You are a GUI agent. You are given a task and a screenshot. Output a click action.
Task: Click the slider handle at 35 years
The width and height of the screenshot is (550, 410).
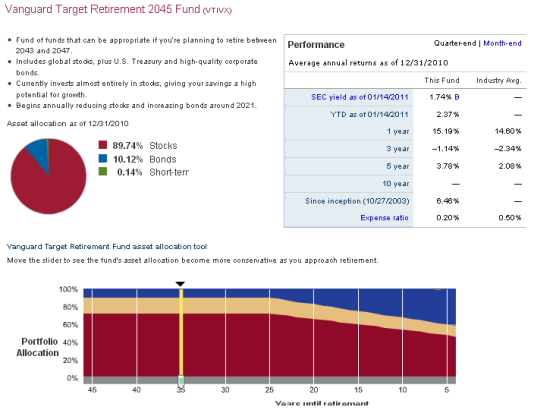(x=181, y=381)
